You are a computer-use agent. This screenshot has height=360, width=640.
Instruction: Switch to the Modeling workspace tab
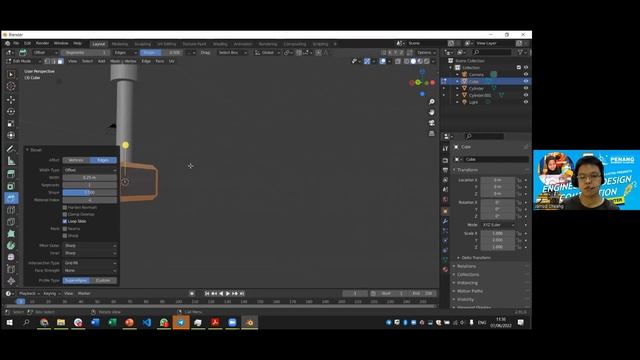coord(120,44)
